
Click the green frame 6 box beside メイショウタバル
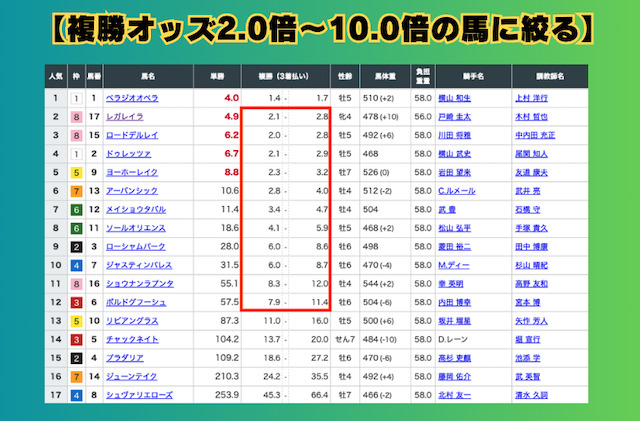point(74,210)
